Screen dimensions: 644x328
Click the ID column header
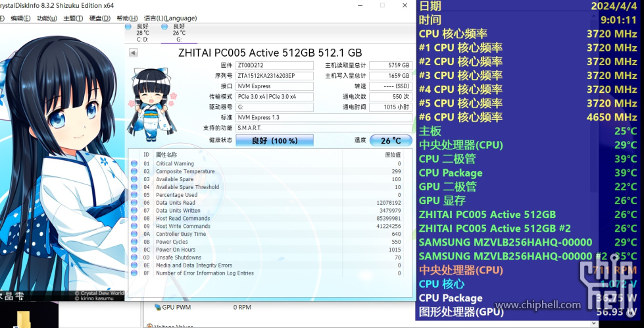pyautogui.click(x=146, y=155)
